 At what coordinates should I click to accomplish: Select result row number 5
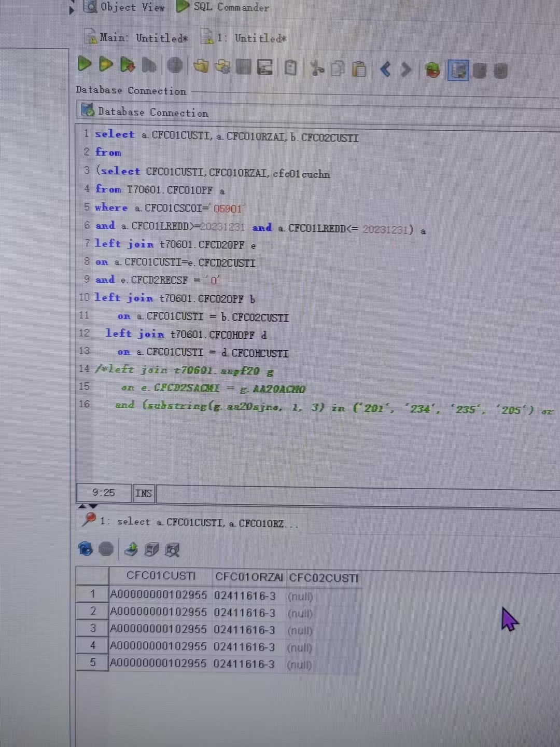point(93,662)
